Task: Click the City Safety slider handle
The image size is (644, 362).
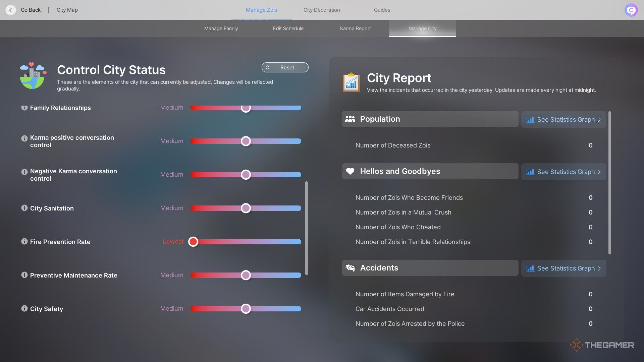Action: tap(246, 309)
